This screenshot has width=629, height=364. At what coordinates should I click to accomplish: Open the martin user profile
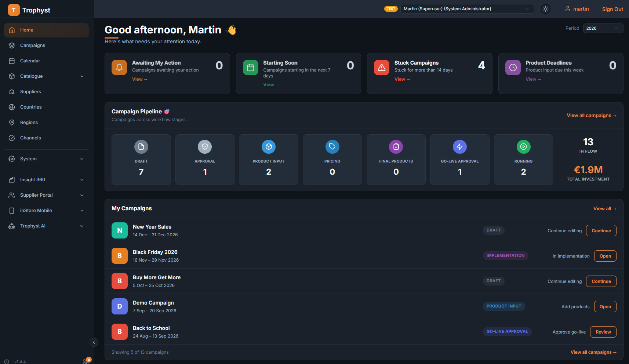[577, 9]
